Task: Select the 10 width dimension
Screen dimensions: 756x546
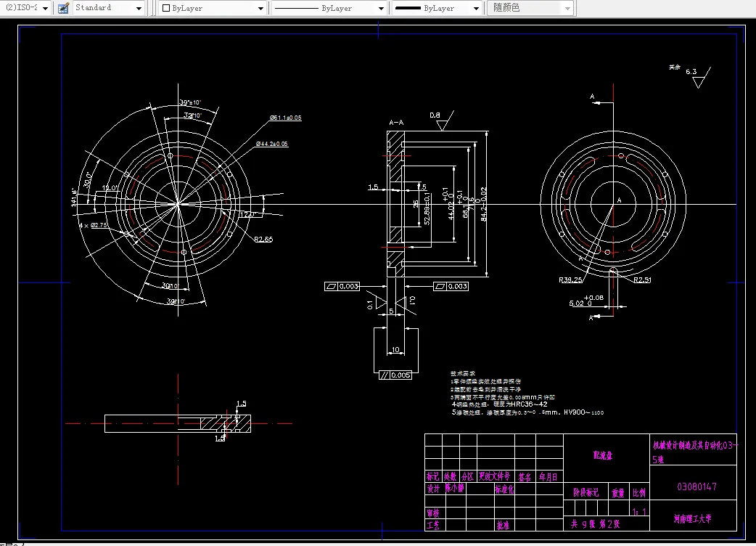Action: pos(395,350)
